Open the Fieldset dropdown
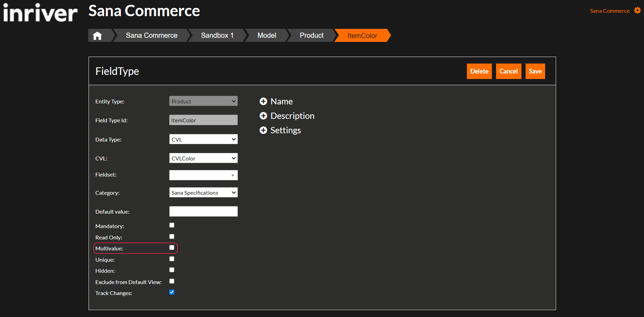This screenshot has width=644, height=317. (203, 175)
